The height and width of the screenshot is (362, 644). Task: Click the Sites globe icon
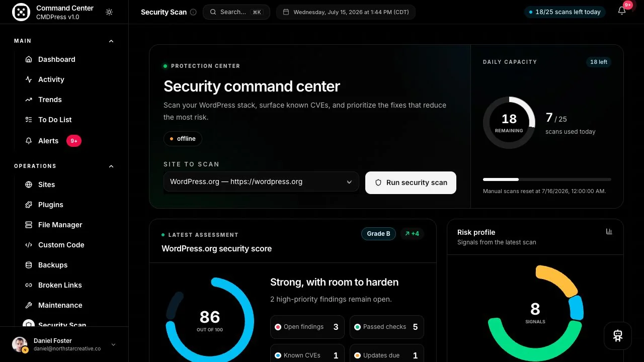(x=29, y=185)
